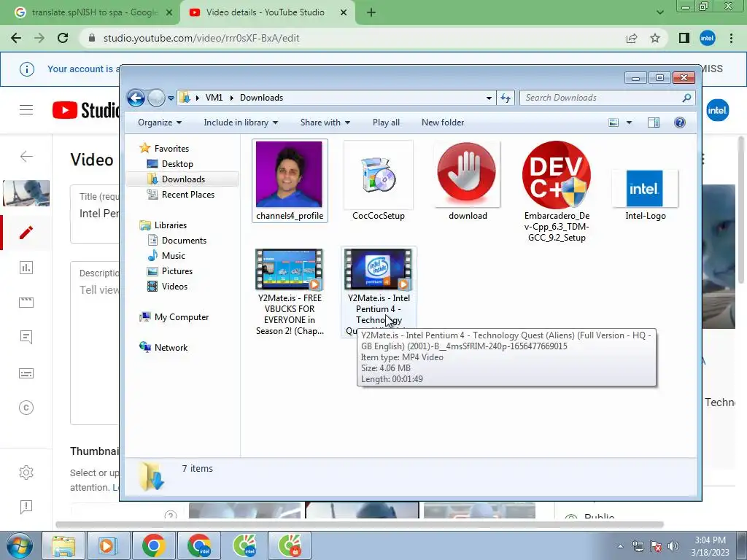The height and width of the screenshot is (560, 747).
Task: Open Explorer help icon
Action: coord(680,122)
